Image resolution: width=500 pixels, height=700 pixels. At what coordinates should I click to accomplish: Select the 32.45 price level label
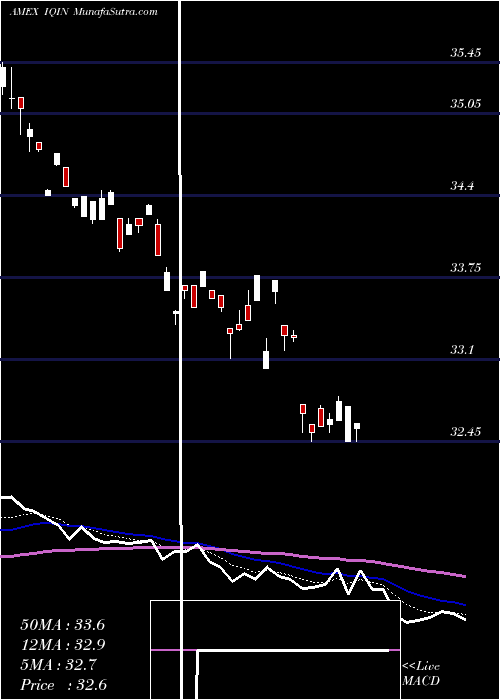pyautogui.click(x=466, y=432)
